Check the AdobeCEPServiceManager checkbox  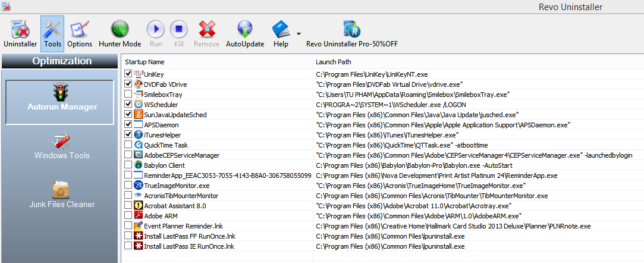pos(128,155)
